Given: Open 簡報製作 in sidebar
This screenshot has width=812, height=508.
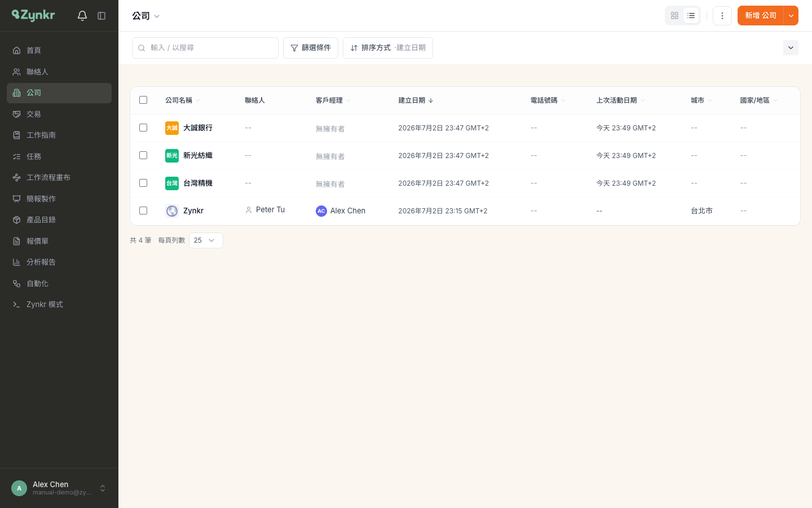Looking at the screenshot, I should [59, 199].
